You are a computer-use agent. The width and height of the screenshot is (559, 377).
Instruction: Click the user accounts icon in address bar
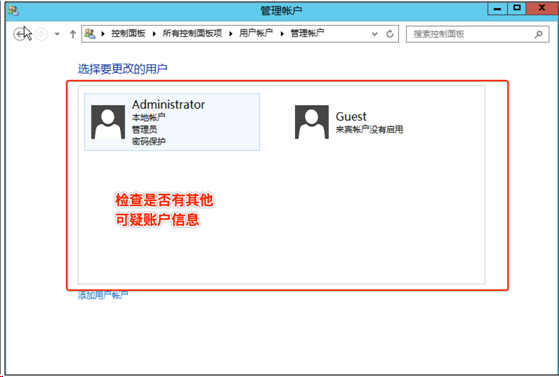pos(90,34)
